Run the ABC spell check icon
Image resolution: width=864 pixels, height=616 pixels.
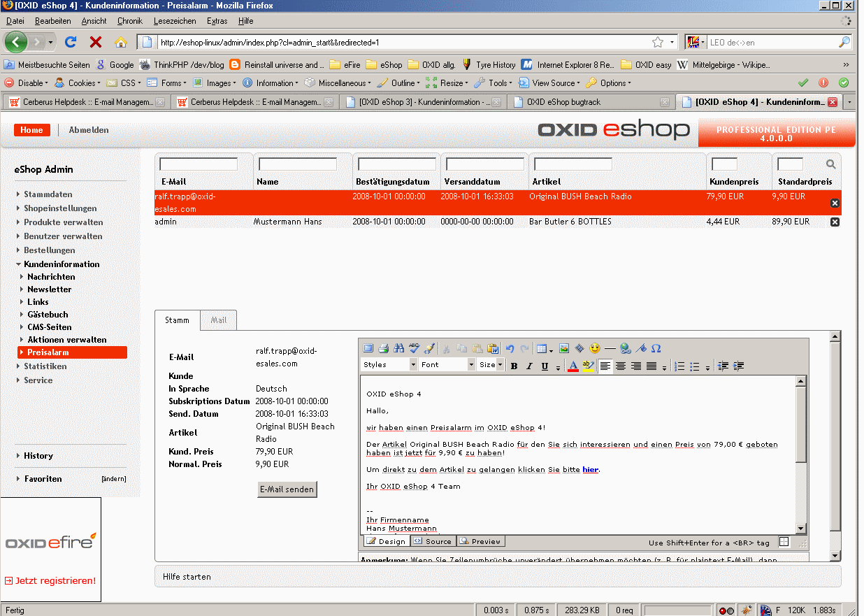click(x=415, y=348)
